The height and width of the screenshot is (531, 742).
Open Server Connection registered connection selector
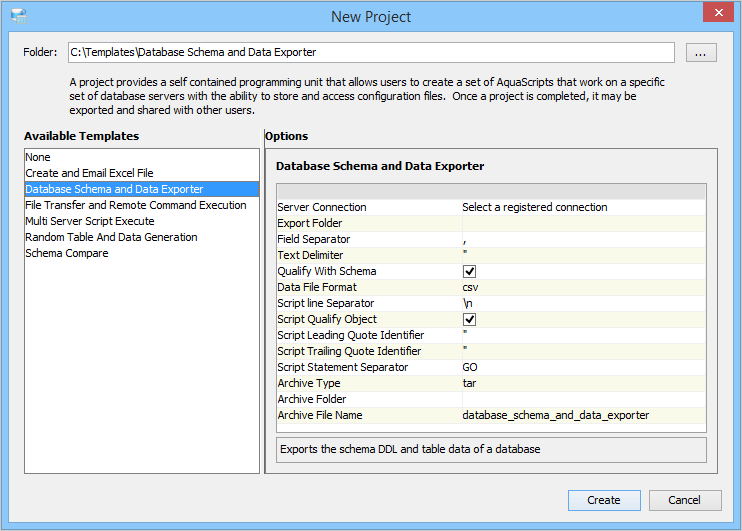coord(582,207)
